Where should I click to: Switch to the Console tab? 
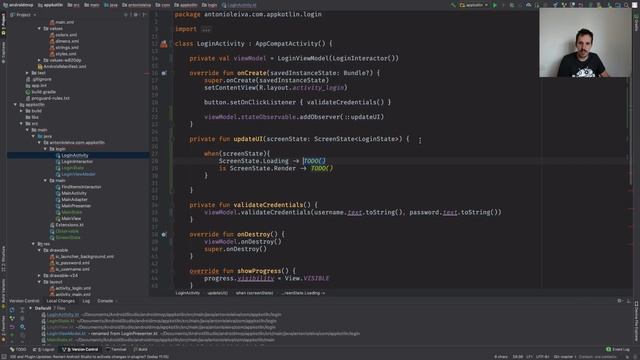tap(105, 301)
